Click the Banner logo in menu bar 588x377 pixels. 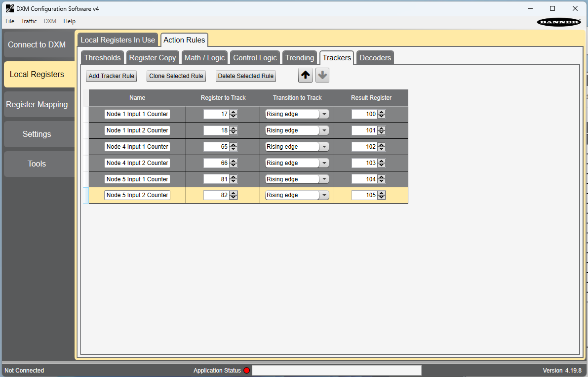[559, 22]
